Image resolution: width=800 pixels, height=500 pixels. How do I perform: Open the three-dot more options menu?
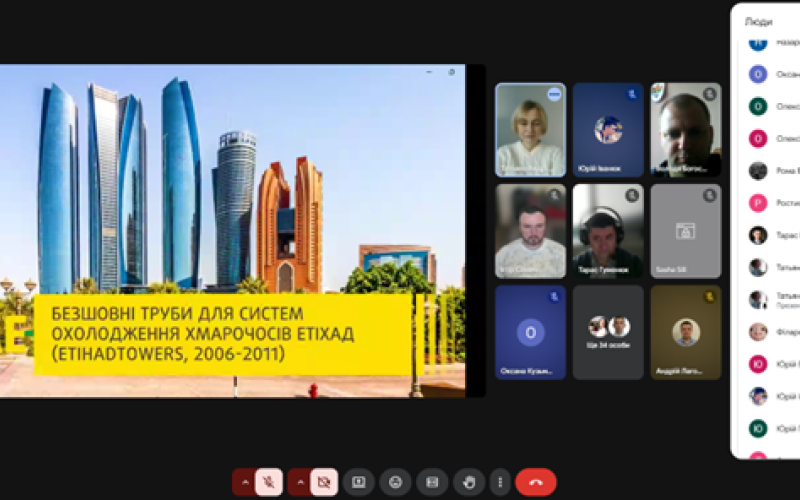500,482
